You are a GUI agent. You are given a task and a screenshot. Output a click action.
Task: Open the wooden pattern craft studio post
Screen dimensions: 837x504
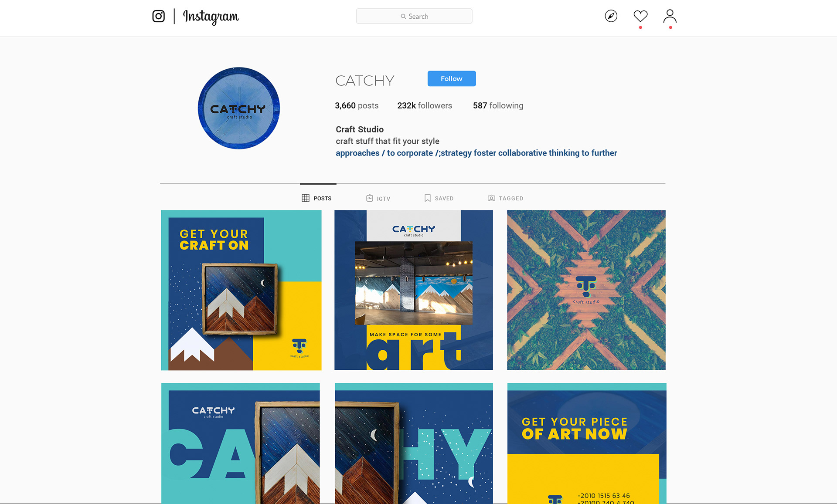click(586, 290)
